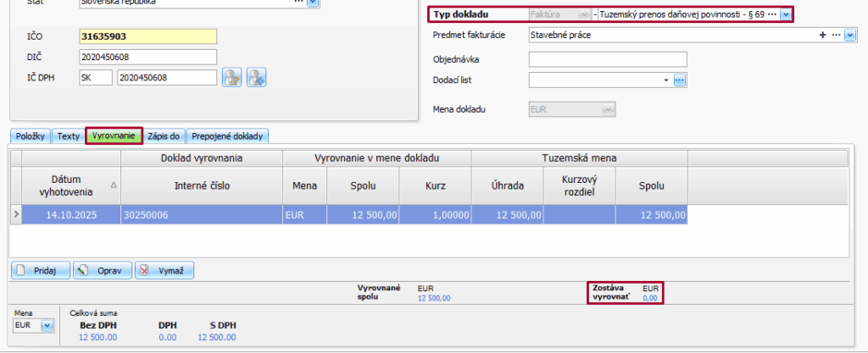Click the verify VAT payer icon with question mark
This screenshot has height=353, width=868.
coord(232,77)
